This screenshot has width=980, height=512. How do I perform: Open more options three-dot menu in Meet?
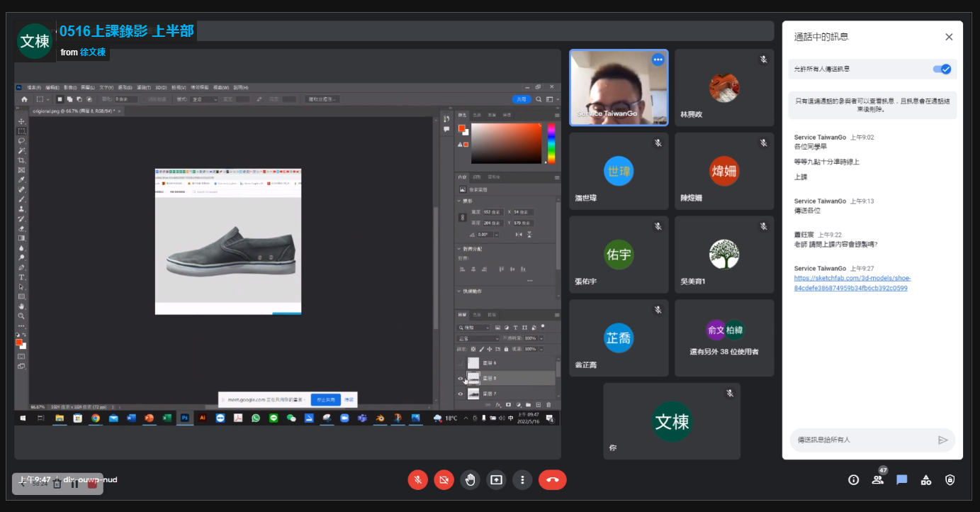[522, 480]
